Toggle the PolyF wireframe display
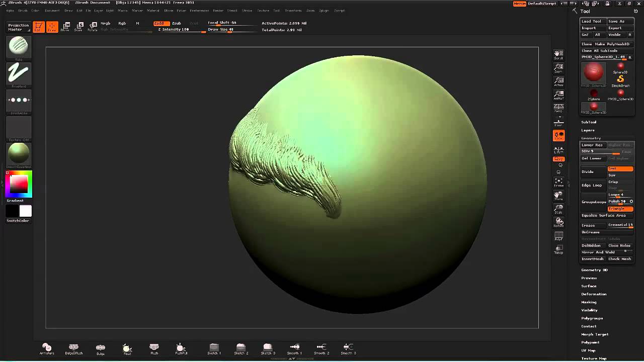The height and width of the screenshot is (362, 644). 558,236
